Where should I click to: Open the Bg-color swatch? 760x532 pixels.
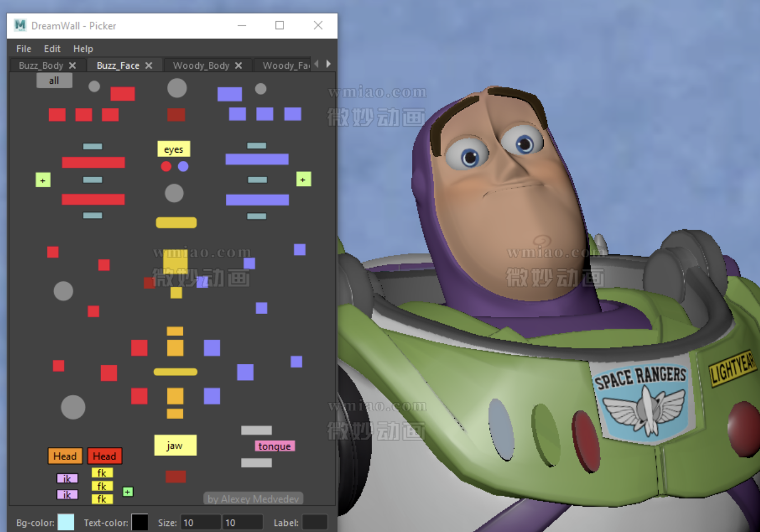coord(66,522)
